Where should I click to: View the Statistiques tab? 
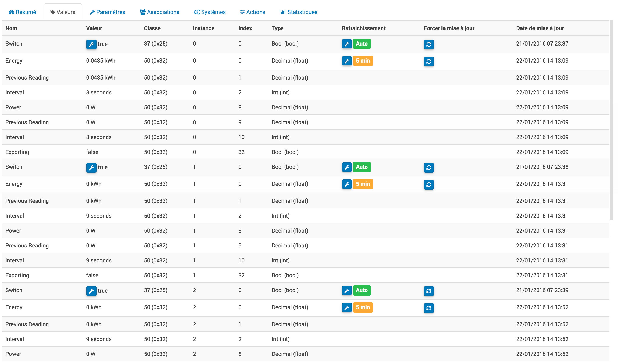299,12
